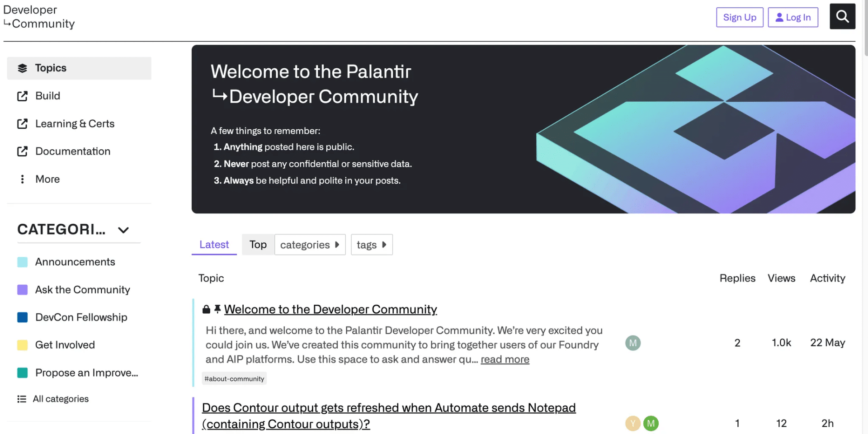Switch to the Latest tab
The width and height of the screenshot is (868, 434).
214,245
